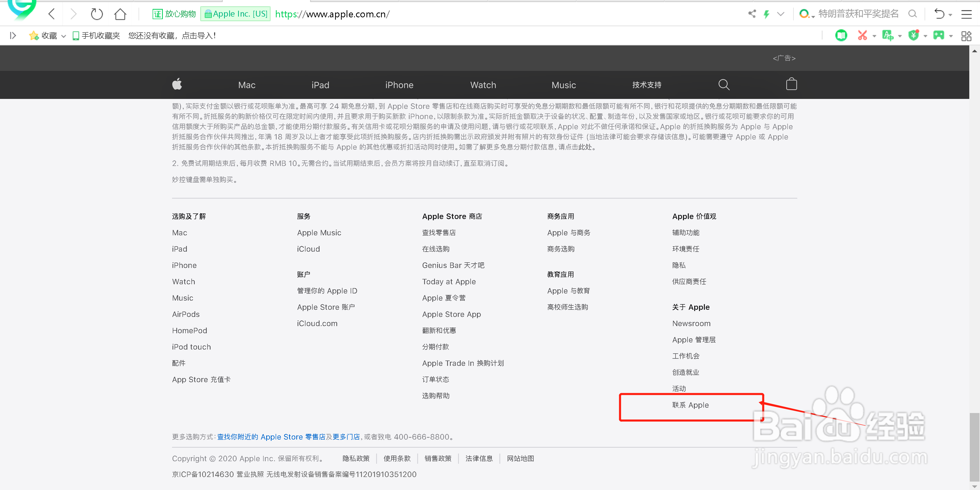The image size is (980, 490).
Task: Open the browser hamburger menu
Action: 966,14
